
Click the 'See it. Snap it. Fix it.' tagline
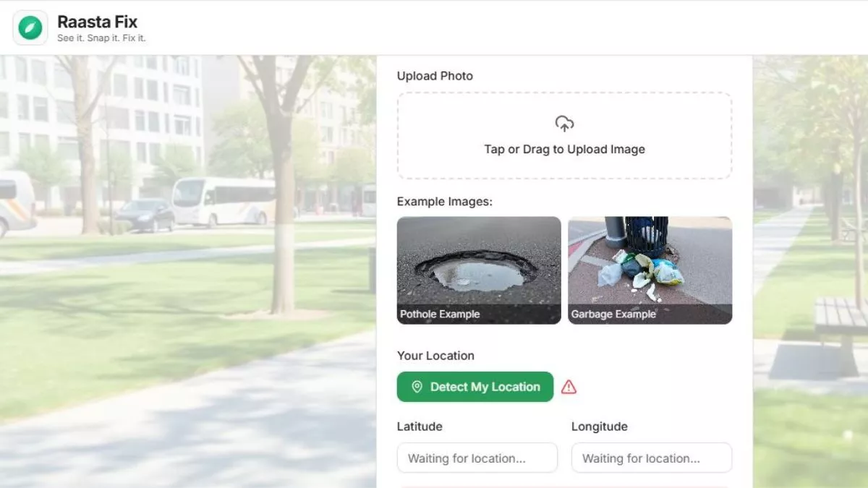point(101,38)
